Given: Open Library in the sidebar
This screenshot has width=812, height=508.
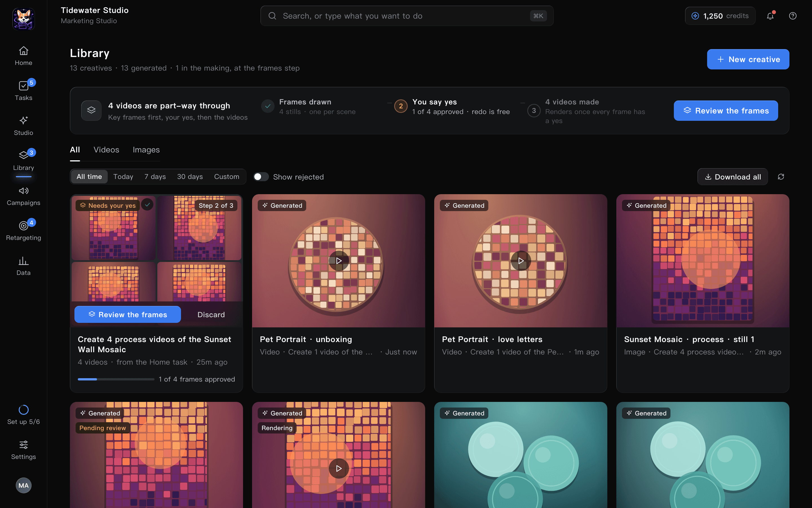Looking at the screenshot, I should (x=23, y=161).
